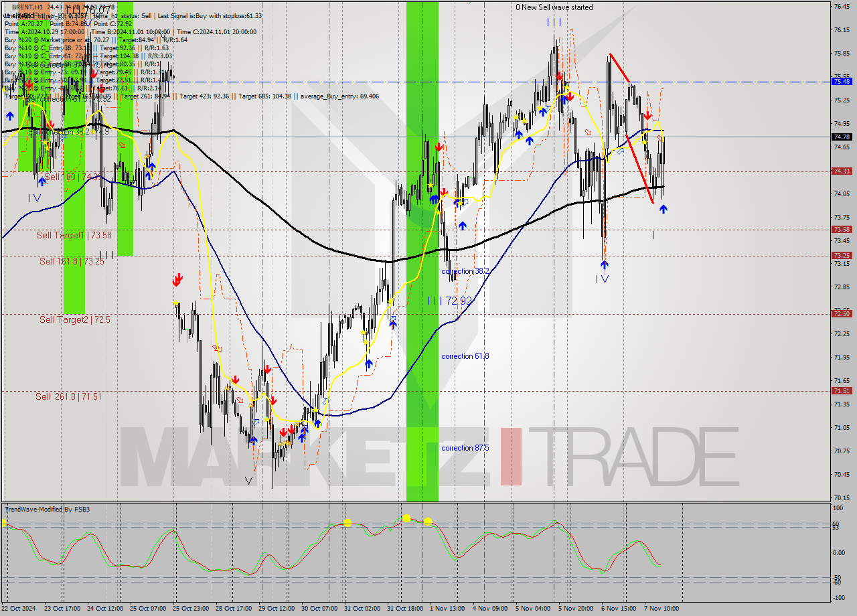Screen dimensions: 857x616
Task: Select the 'correction 38.2' annotation
Action: pyautogui.click(x=465, y=271)
